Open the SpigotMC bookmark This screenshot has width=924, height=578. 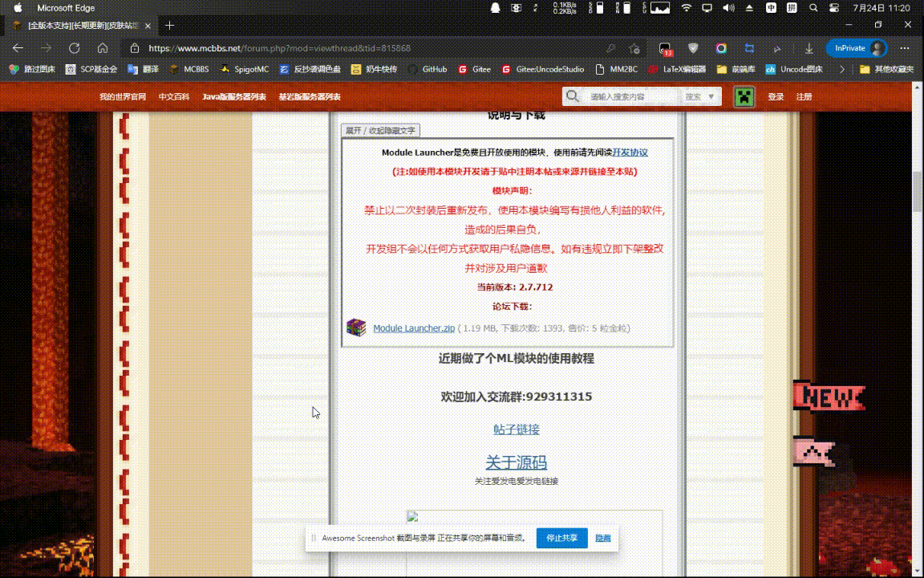point(244,69)
